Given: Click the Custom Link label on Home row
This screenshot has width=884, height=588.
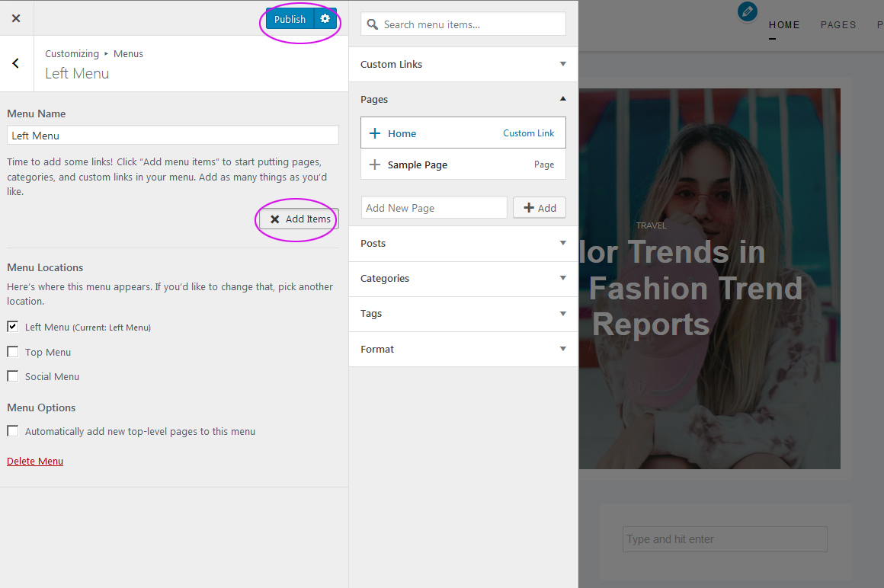Looking at the screenshot, I should pyautogui.click(x=528, y=133).
